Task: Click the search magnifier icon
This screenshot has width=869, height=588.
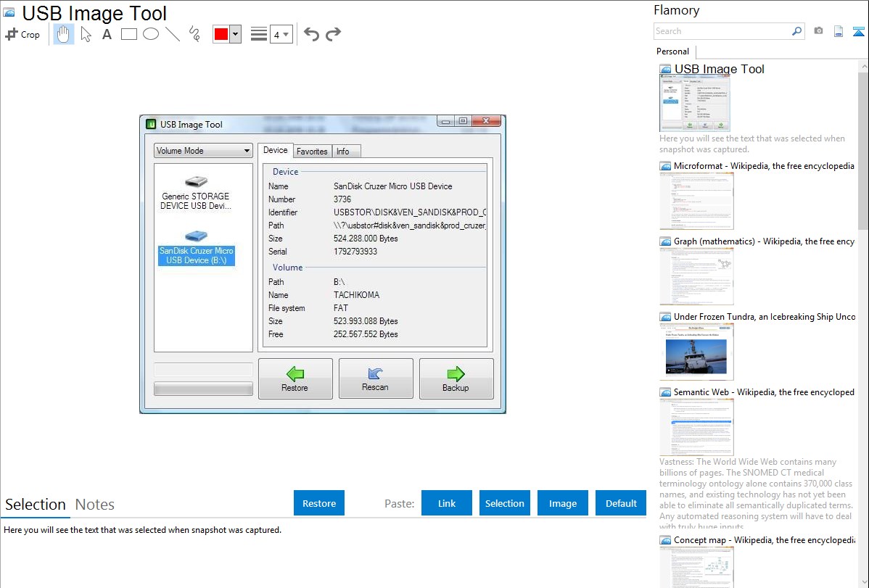Action: (797, 31)
